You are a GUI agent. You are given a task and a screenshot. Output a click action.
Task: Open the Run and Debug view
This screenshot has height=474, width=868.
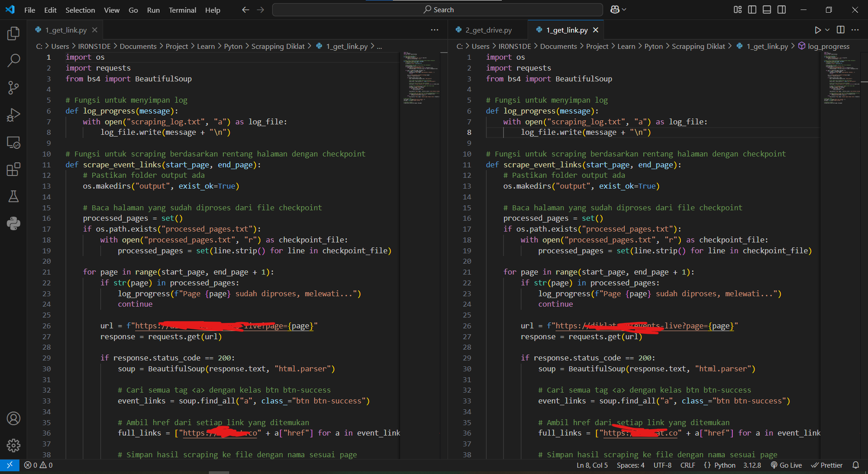click(14, 115)
